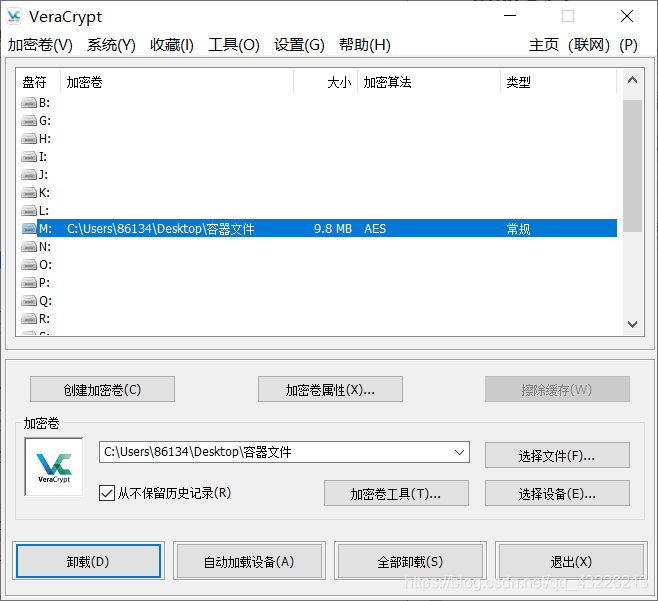Click 卸载(D) dismount button

pyautogui.click(x=88, y=561)
